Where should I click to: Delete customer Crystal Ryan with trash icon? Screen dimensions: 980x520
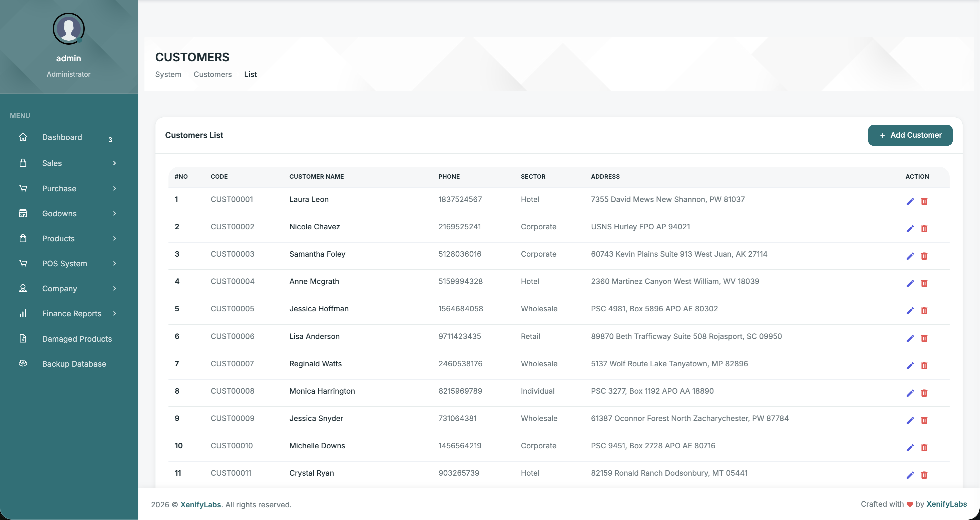[x=924, y=475]
